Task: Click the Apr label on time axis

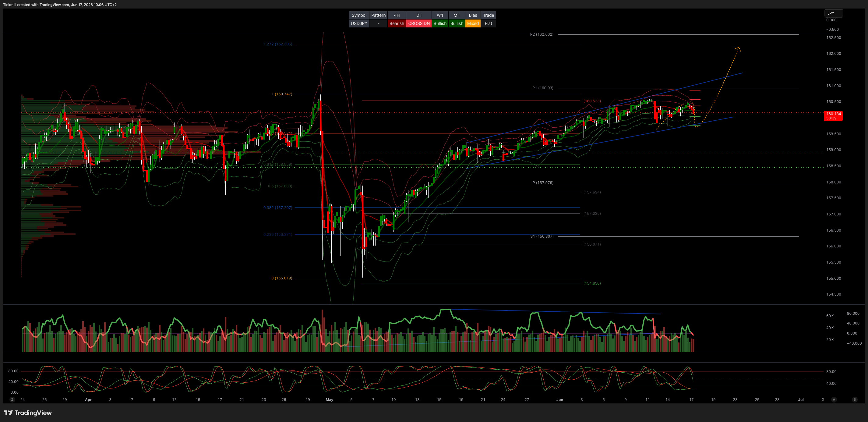Action: (88, 400)
